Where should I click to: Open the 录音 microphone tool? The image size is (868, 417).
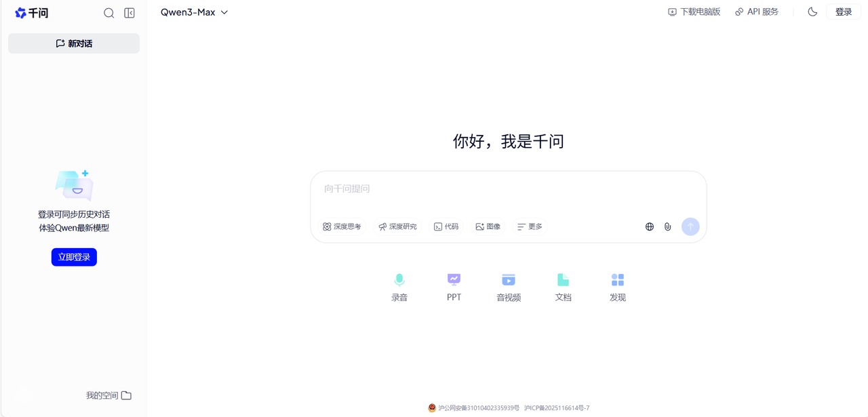tap(399, 287)
